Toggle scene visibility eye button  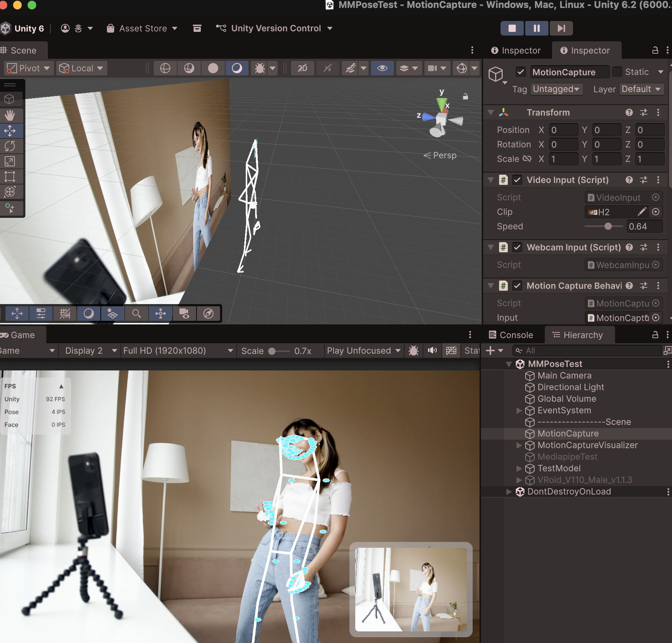382,68
